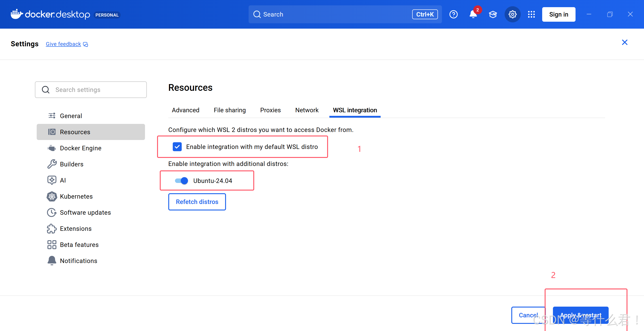The image size is (644, 331).
Task: Click the Sign in button
Action: pos(559,15)
